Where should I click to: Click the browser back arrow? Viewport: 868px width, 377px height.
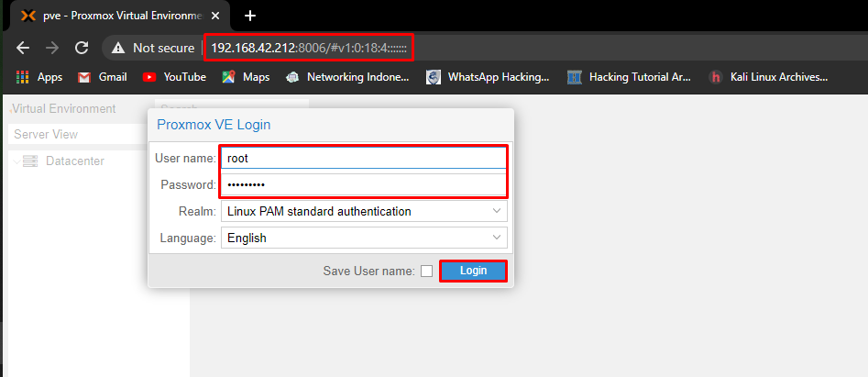point(23,49)
